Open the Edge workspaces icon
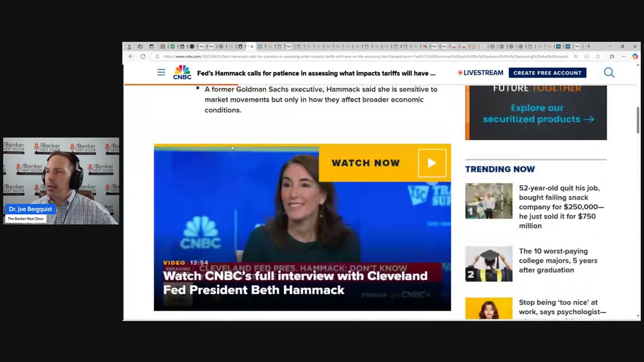The height and width of the screenshot is (362, 644). pyautogui.click(x=140, y=46)
